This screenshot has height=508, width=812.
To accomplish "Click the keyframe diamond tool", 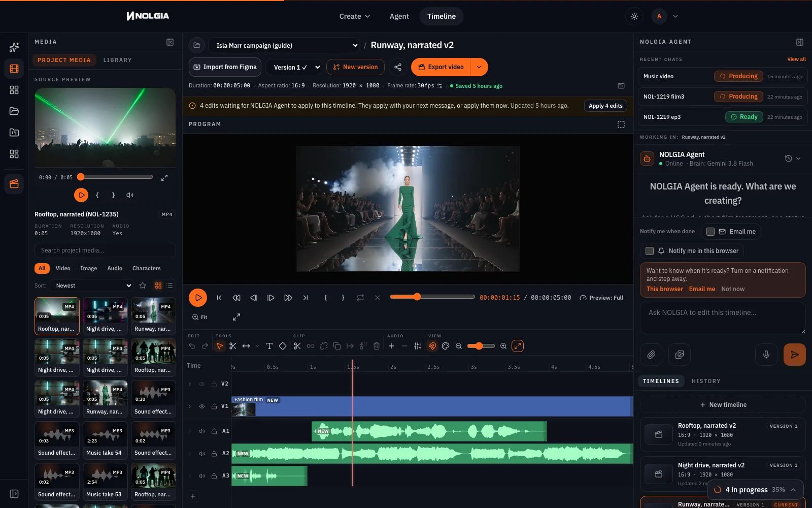I will pyautogui.click(x=283, y=346).
